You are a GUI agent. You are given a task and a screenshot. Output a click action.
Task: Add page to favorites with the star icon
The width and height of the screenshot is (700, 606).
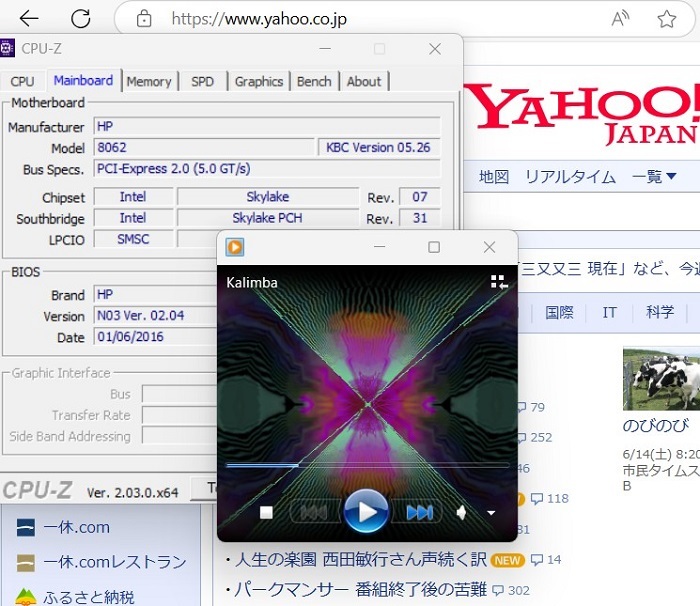(667, 19)
